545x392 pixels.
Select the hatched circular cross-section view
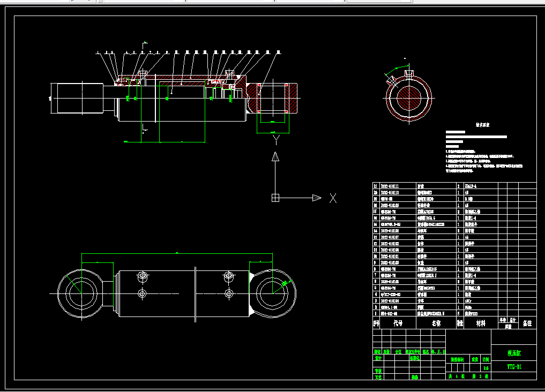(x=409, y=98)
